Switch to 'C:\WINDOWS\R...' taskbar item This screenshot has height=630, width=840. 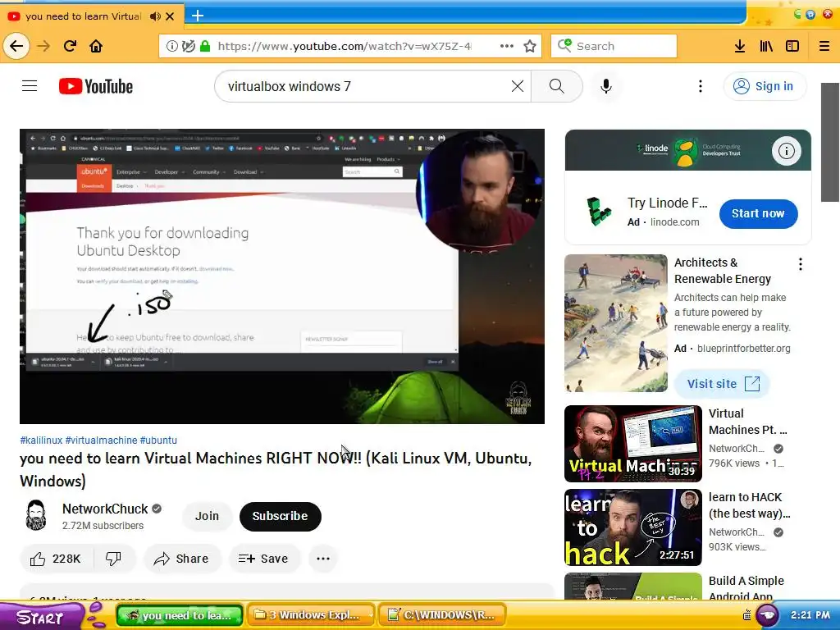point(442,615)
